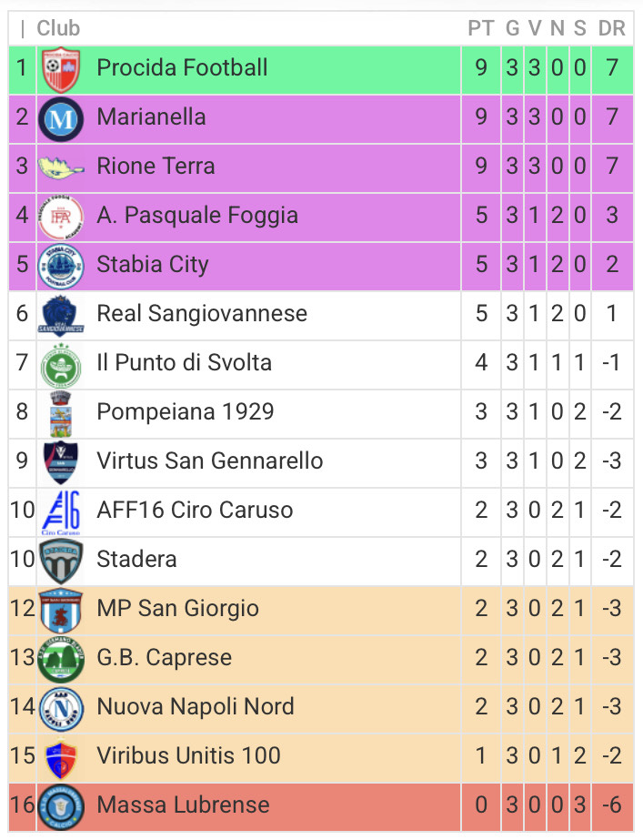Viewport: 643px width, 840px height.
Task: Click the Virtus San Gennarello crest
Action: 61,462
